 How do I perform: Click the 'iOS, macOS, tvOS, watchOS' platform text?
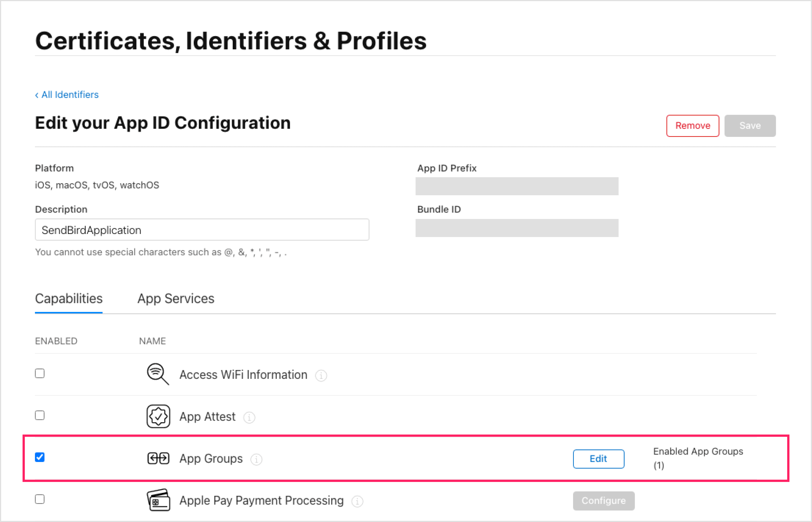tap(97, 185)
